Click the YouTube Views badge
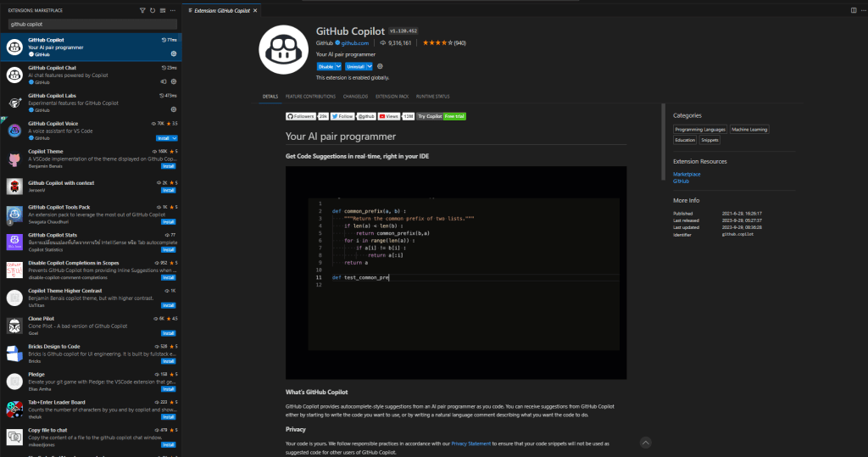The height and width of the screenshot is (457, 868). click(x=397, y=116)
